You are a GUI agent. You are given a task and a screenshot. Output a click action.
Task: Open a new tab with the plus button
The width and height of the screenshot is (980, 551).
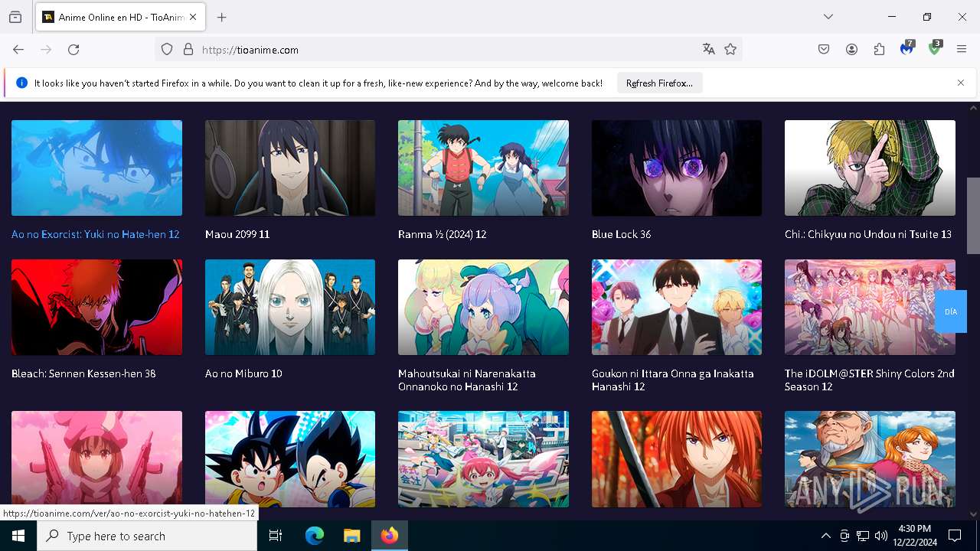222,17
